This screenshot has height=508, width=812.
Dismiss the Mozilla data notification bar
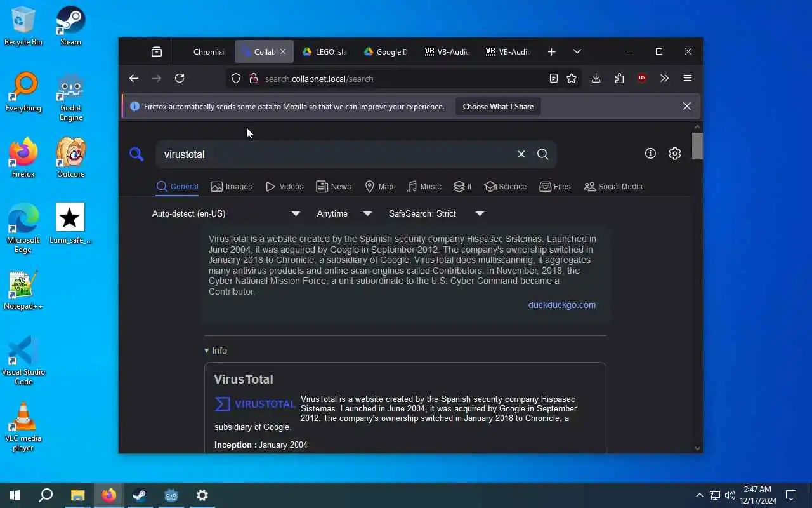click(x=686, y=106)
